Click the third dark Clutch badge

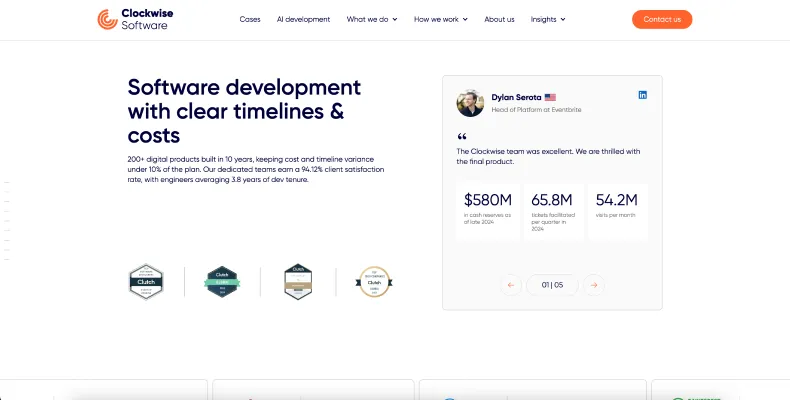298,282
